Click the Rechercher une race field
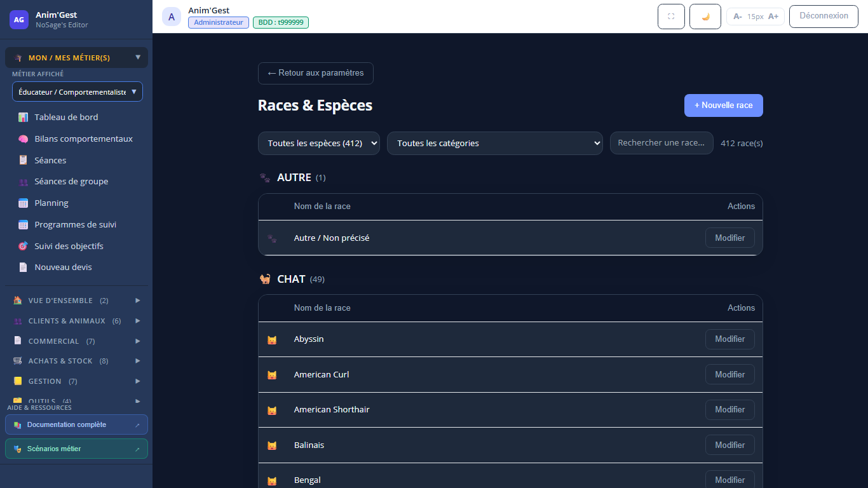 (x=661, y=143)
